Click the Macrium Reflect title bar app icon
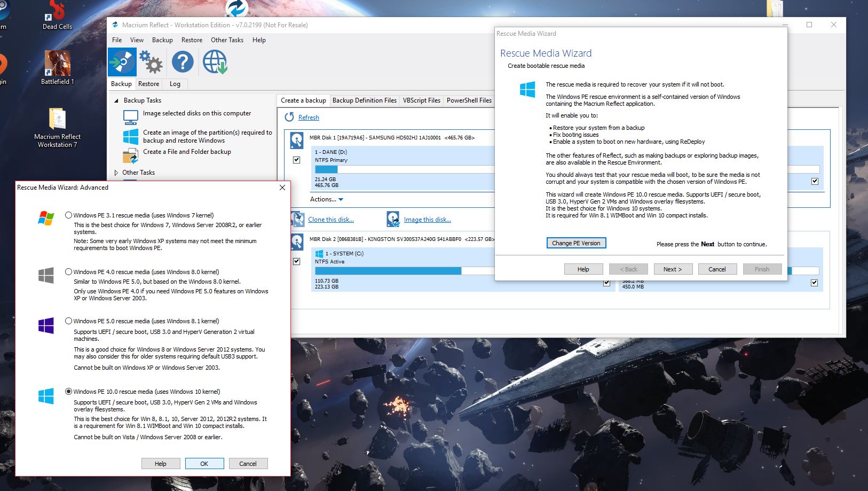The height and width of the screenshot is (491, 868). pyautogui.click(x=115, y=25)
